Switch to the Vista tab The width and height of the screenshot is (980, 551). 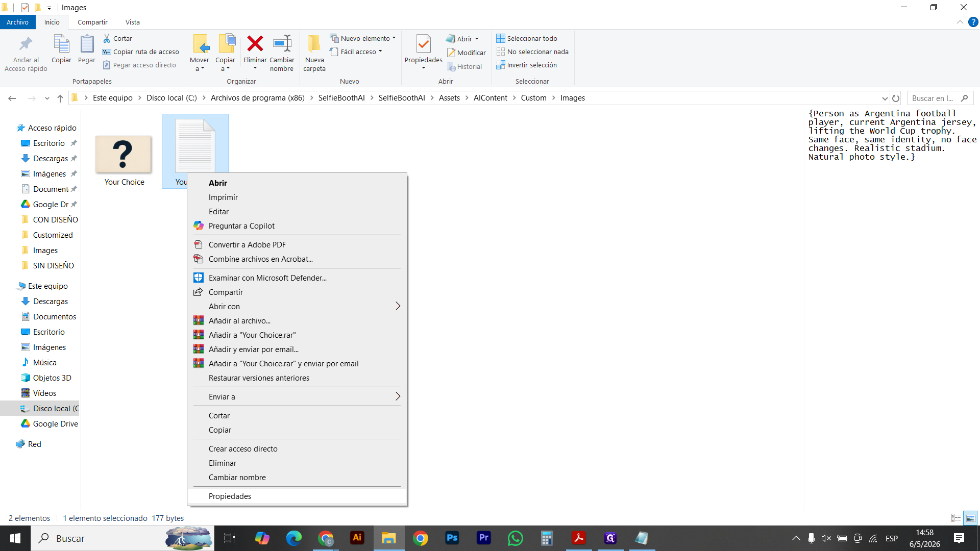(x=133, y=22)
